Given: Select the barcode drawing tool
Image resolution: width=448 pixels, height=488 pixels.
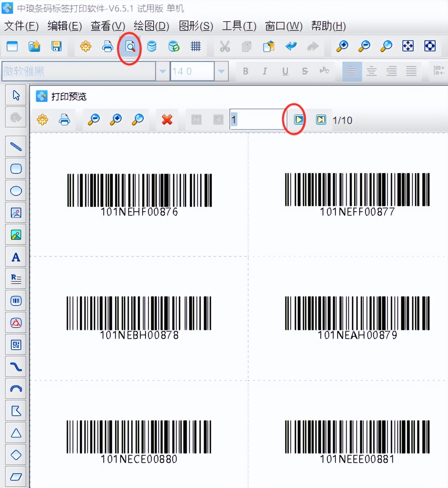Looking at the screenshot, I should click(x=16, y=301).
